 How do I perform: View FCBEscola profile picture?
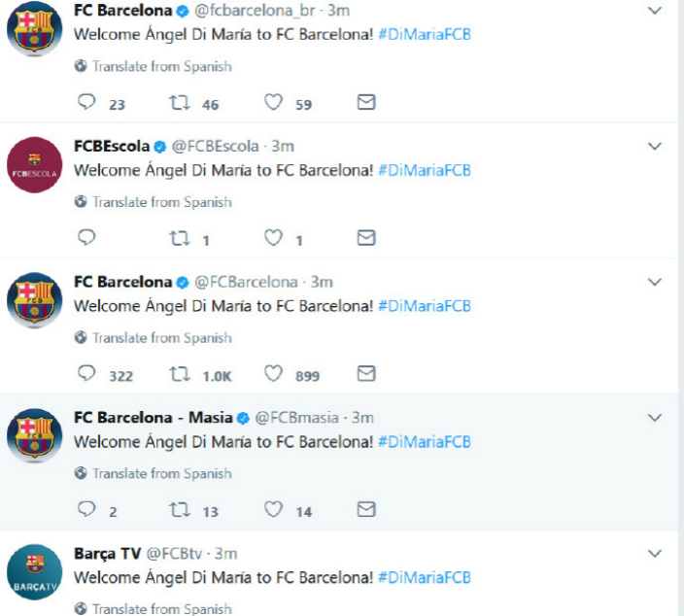(x=34, y=165)
